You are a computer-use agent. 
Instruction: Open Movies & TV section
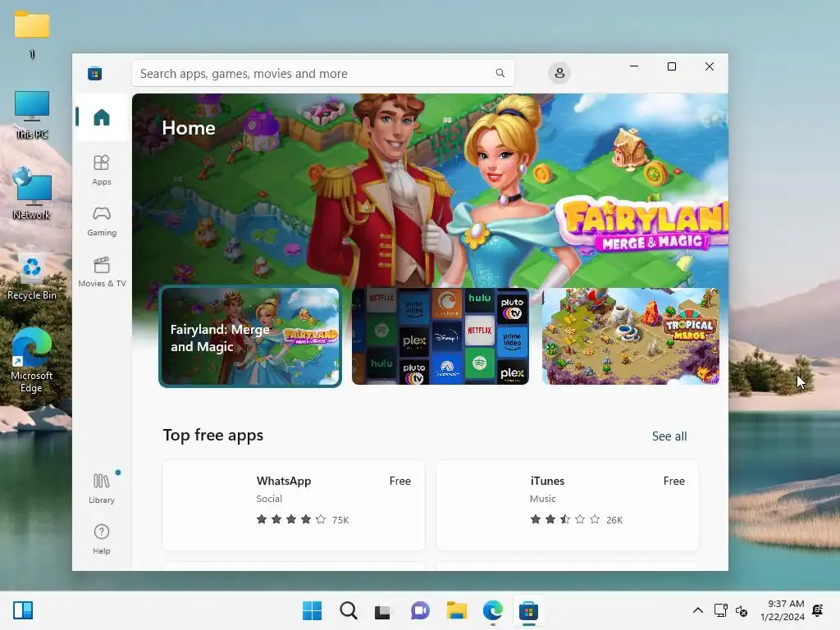click(101, 272)
